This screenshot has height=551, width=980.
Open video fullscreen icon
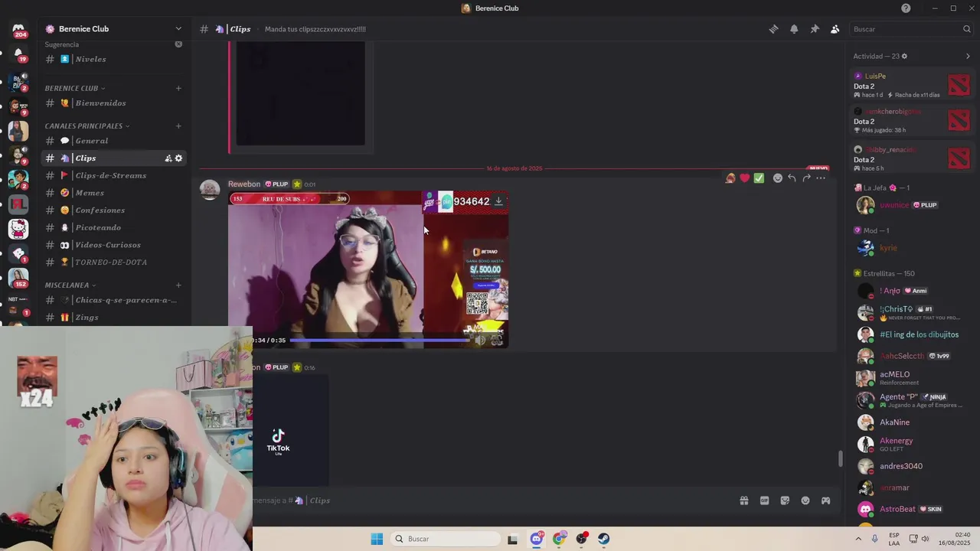(x=497, y=341)
